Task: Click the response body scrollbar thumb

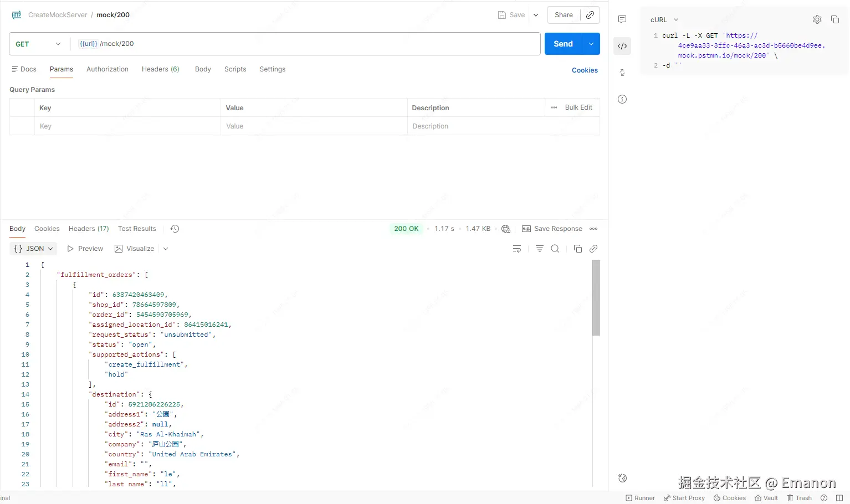Action: (x=596, y=297)
